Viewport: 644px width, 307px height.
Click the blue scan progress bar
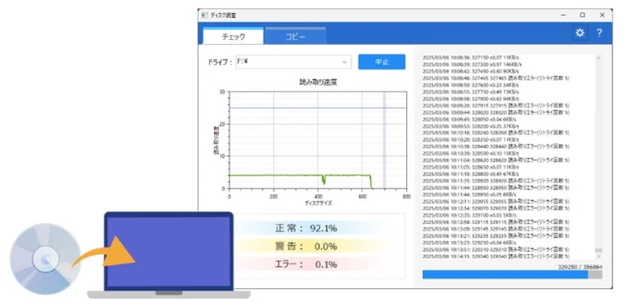click(505, 274)
